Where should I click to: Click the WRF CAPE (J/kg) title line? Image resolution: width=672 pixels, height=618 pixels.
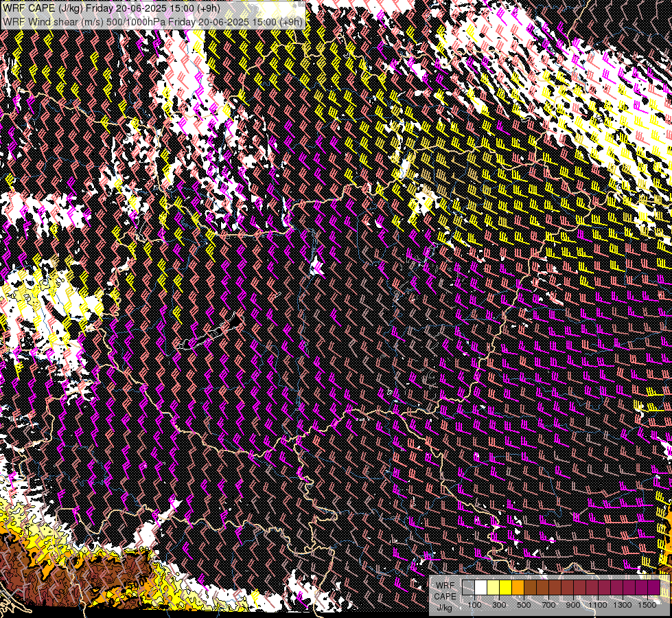point(111,8)
